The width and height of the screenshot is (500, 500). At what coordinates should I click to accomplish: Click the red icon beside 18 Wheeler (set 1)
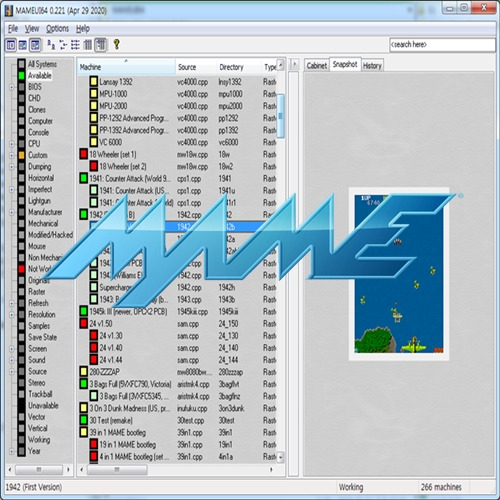[x=84, y=154]
